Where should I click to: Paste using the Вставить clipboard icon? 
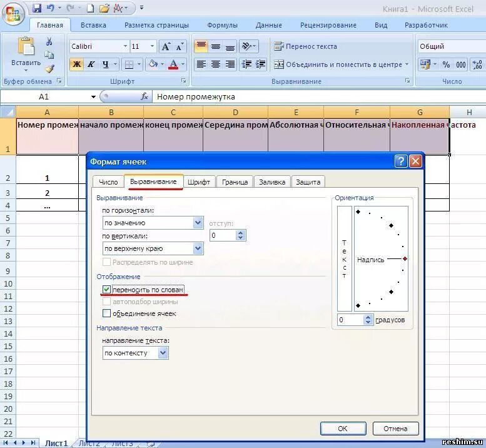(x=26, y=46)
